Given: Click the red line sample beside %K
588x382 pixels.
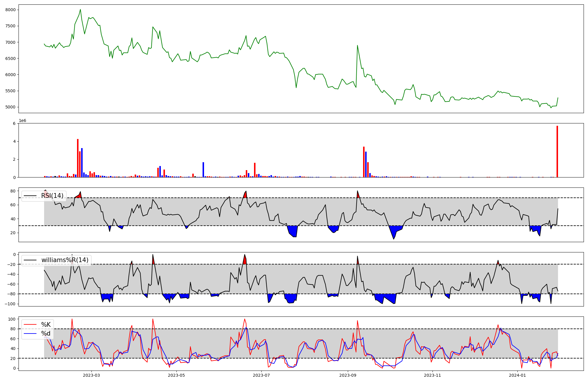Looking at the screenshot, I should coord(30,325).
